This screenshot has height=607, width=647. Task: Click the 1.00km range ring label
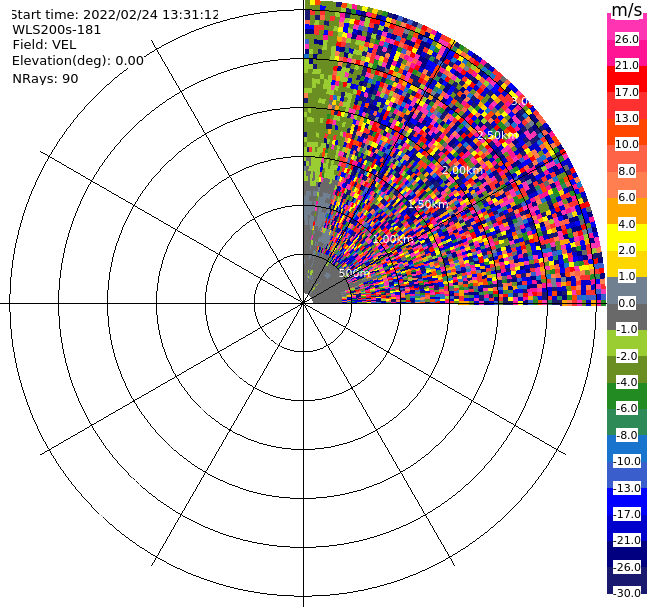coord(392,239)
